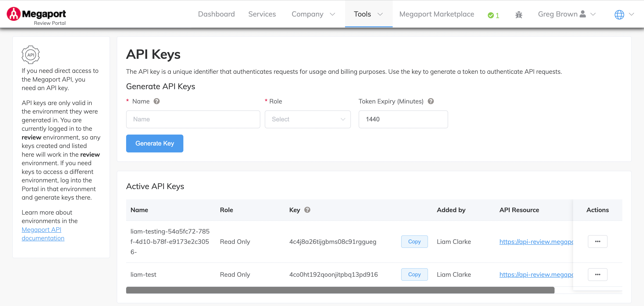The image size is (644, 306).
Task: Copy the liam-test API key
Action: 414,274
